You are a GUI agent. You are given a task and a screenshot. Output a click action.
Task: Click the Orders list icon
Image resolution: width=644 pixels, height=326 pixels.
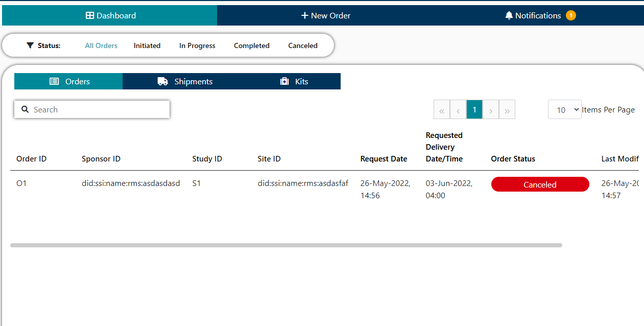point(55,81)
